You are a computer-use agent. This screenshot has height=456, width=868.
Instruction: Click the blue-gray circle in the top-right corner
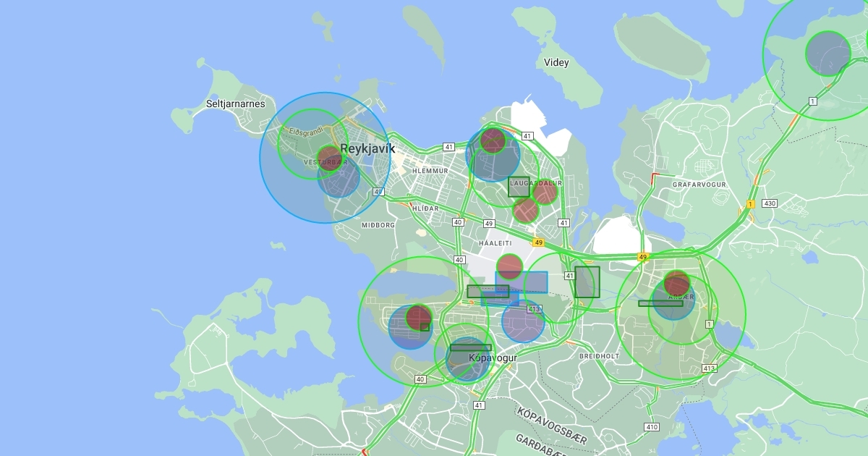(x=828, y=53)
